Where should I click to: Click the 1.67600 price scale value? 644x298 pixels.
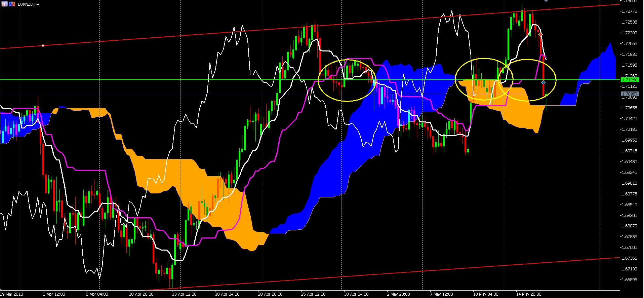[630, 248]
